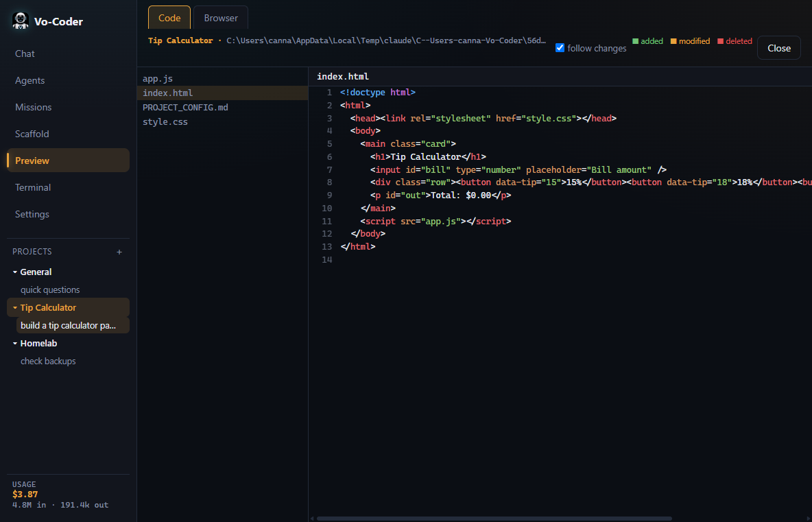
Task: Go to Missions in sidebar
Action: (69, 107)
